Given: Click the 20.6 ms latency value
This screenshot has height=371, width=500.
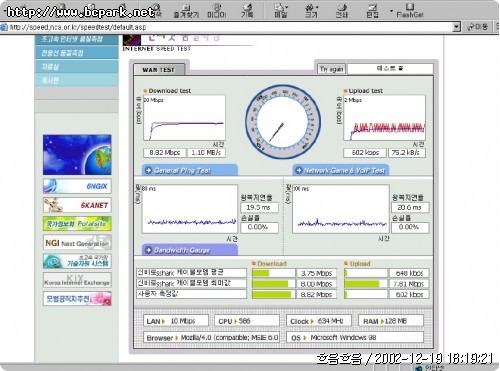Looking at the screenshot, I should (x=410, y=207).
